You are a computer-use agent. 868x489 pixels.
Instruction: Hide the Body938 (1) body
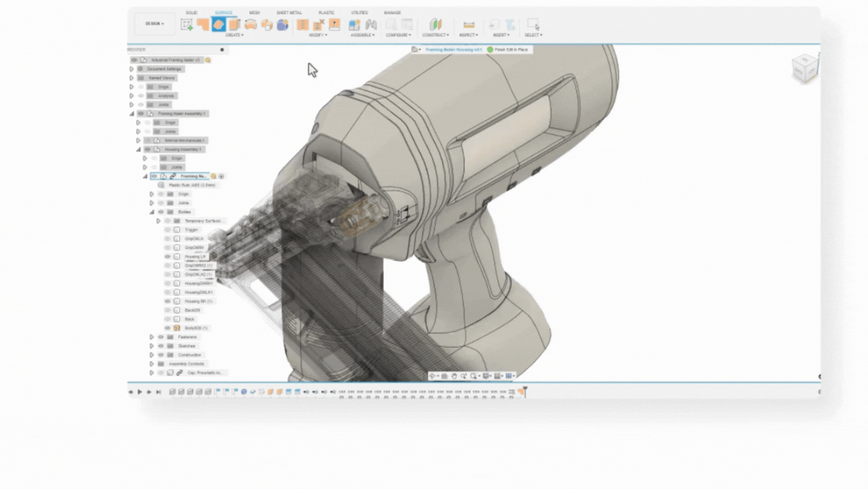168,328
